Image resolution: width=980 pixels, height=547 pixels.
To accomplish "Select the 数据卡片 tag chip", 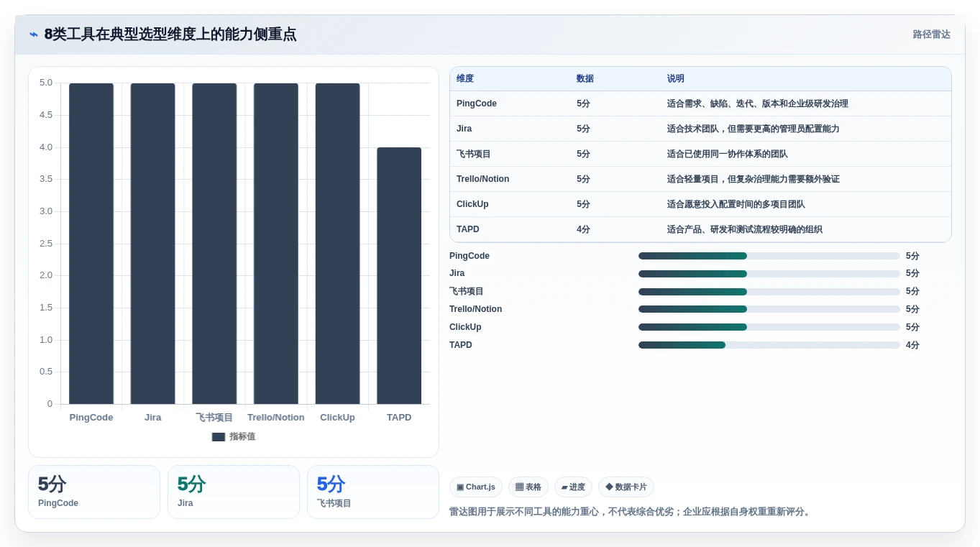I will [x=626, y=487].
